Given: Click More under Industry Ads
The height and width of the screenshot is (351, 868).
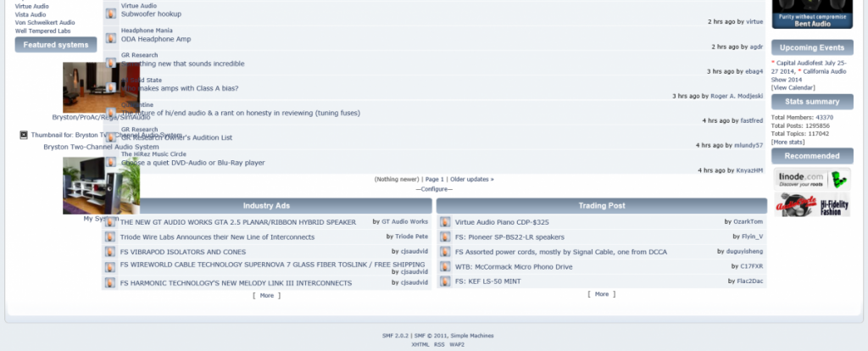Looking at the screenshot, I should pyautogui.click(x=267, y=296).
